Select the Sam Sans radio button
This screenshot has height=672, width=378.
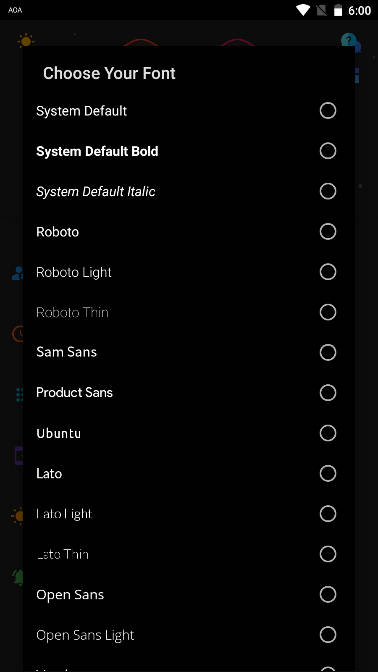tap(328, 353)
